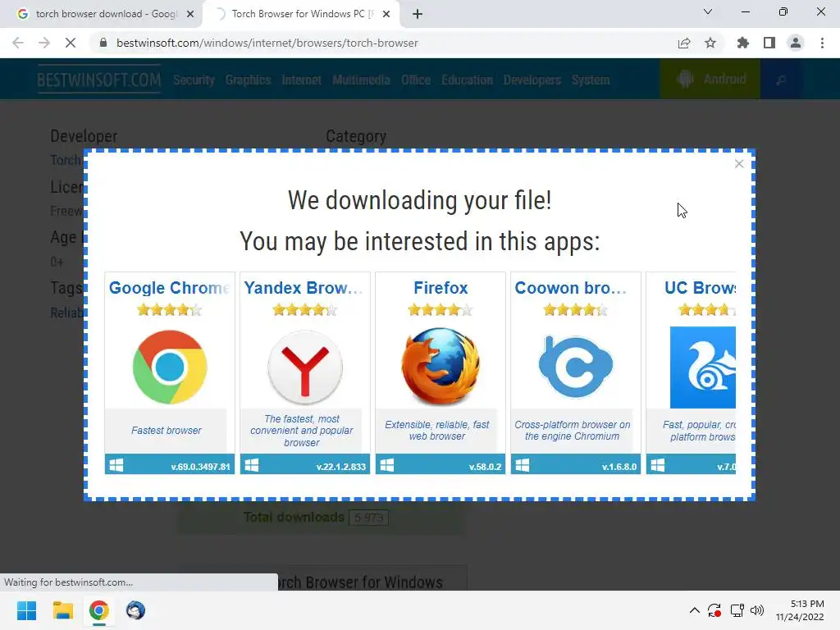Open the Education menu category
Image resolution: width=840 pixels, height=630 pixels.
point(467,80)
